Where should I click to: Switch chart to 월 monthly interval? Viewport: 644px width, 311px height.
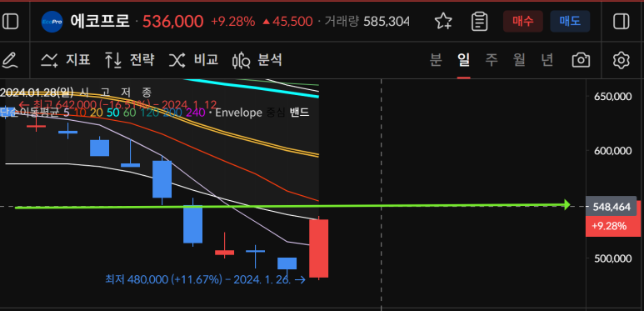point(519,60)
